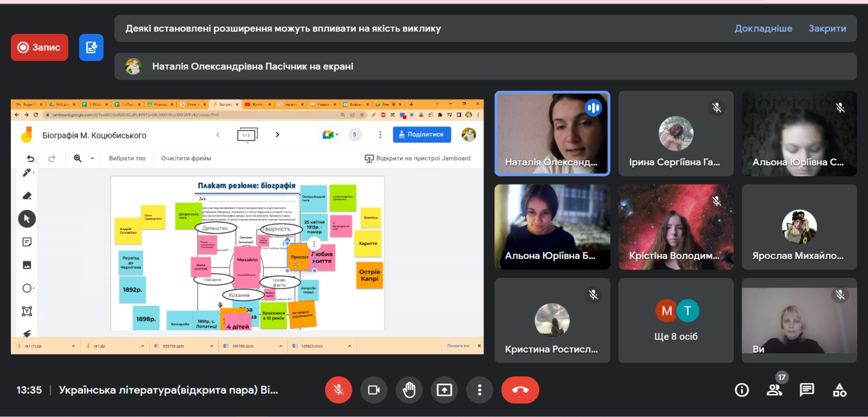This screenshot has height=417, width=868.
Task: Open the chat panel icon
Action: coord(807,390)
